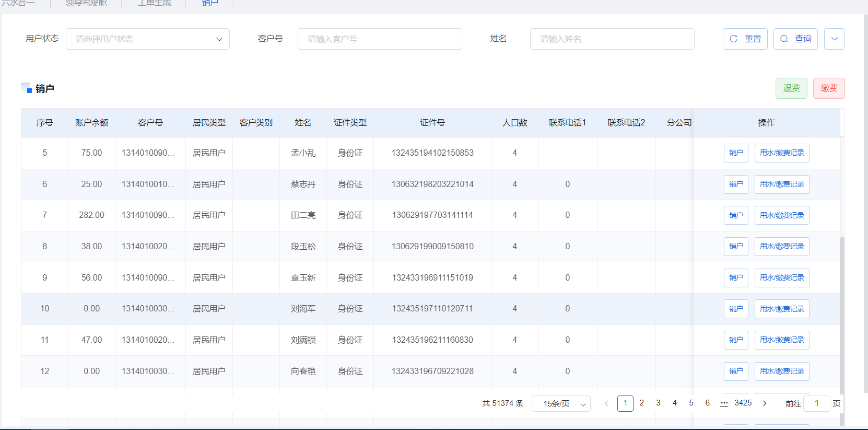868x430 pixels.
Task: Select page 1 in pagination
Action: pos(625,403)
